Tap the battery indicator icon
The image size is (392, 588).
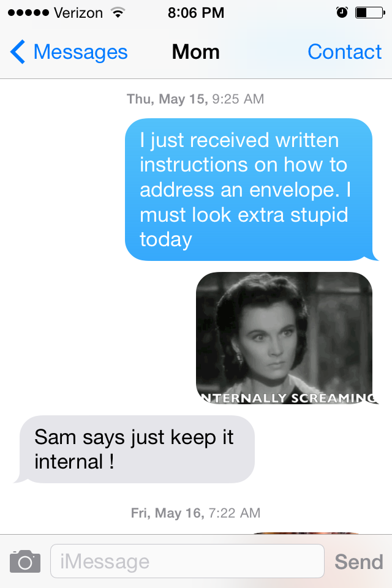point(370,12)
